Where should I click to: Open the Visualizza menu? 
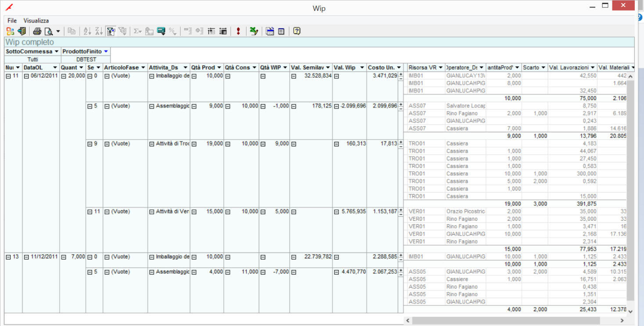click(x=36, y=21)
